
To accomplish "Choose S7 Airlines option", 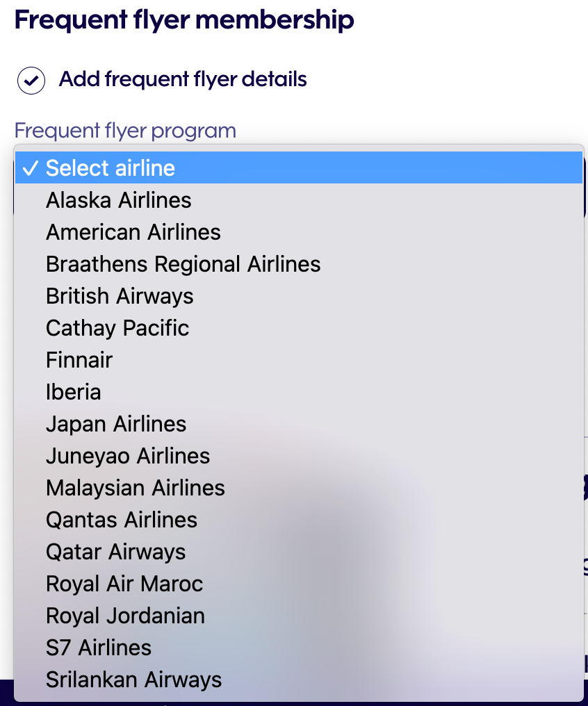I will pyautogui.click(x=299, y=648).
